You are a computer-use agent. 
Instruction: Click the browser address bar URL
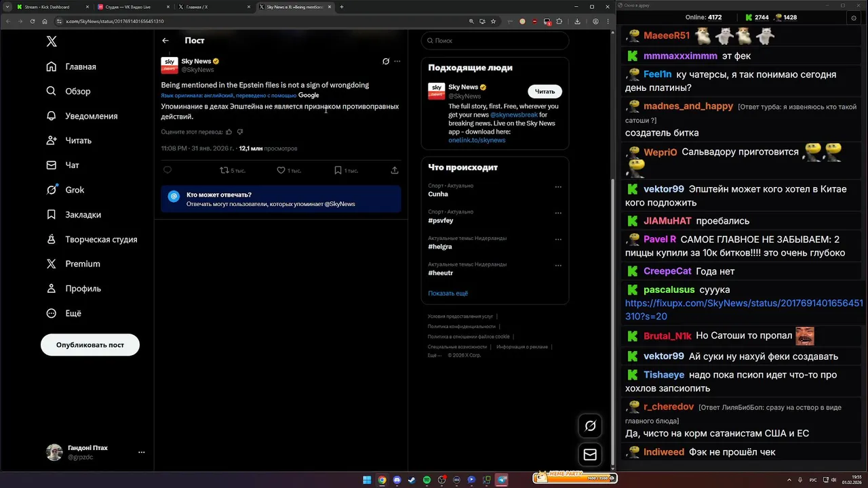(115, 21)
